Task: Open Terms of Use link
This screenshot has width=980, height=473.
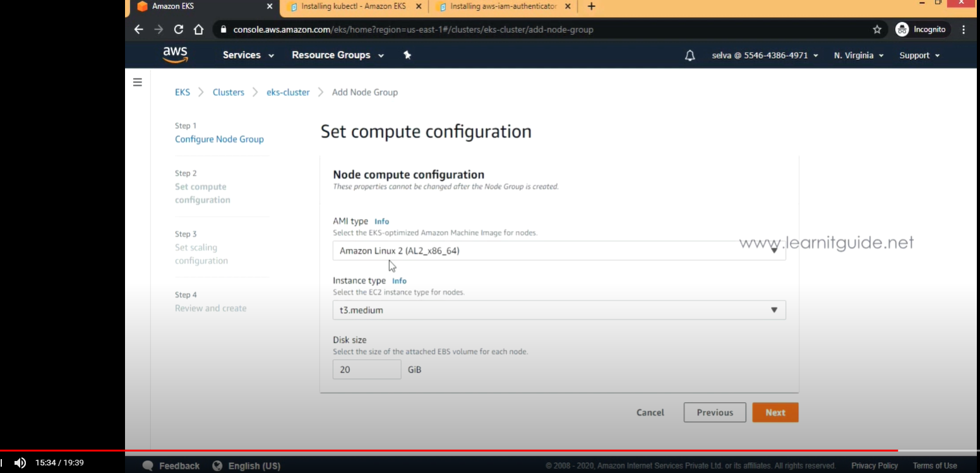Action: (x=935, y=466)
